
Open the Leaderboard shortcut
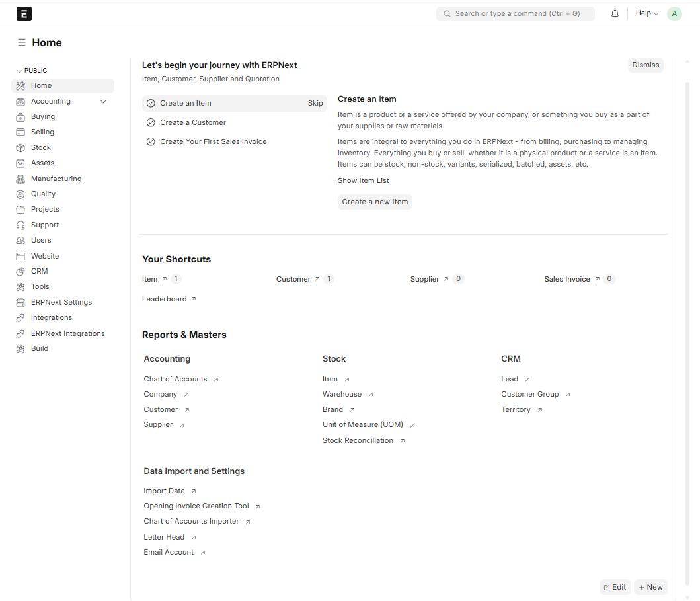(x=169, y=299)
